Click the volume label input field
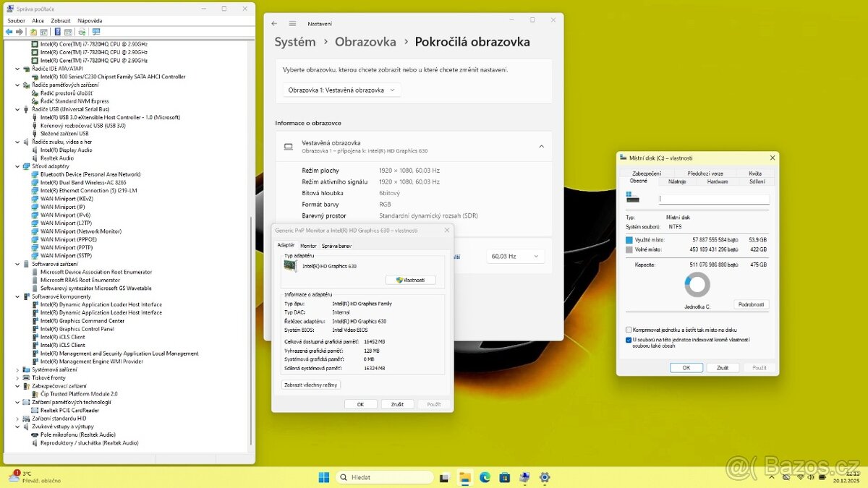 pos(714,199)
